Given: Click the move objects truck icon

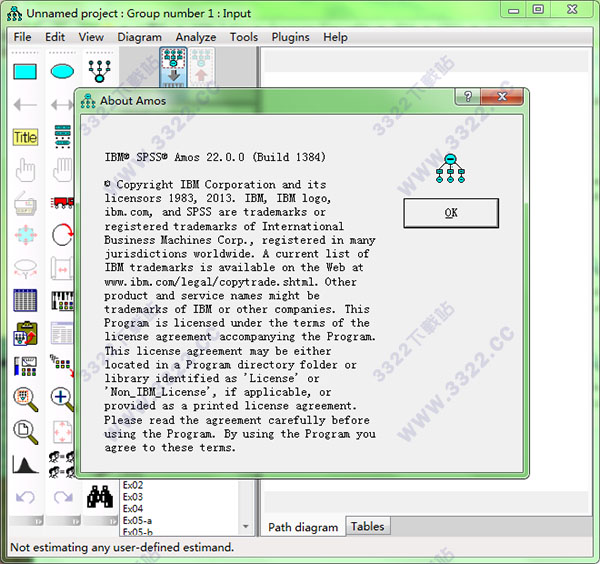Looking at the screenshot, I should click(62, 202).
